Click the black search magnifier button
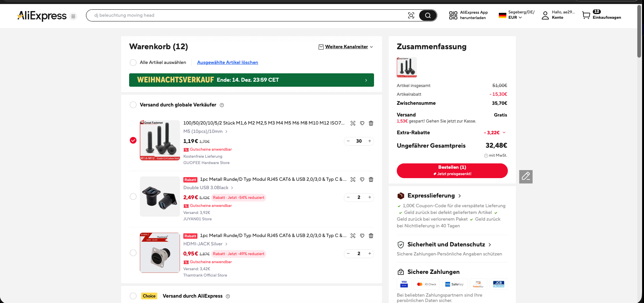Image resolution: width=644 pixels, height=303 pixels. 428,15
